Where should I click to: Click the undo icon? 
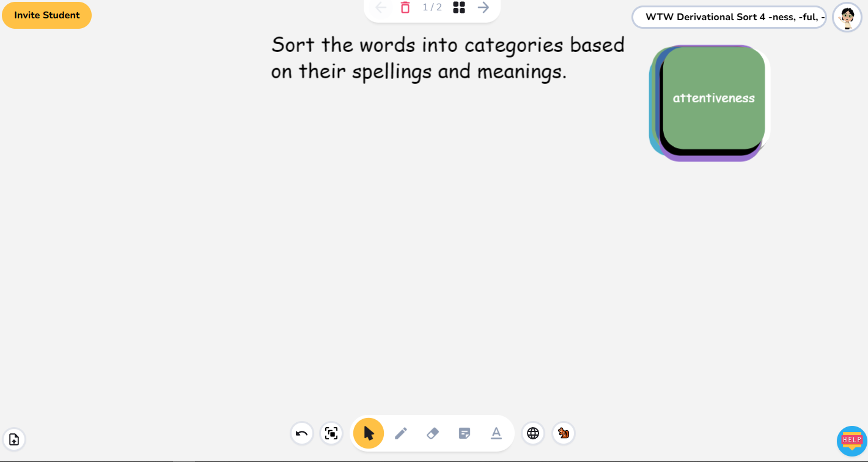[301, 433]
